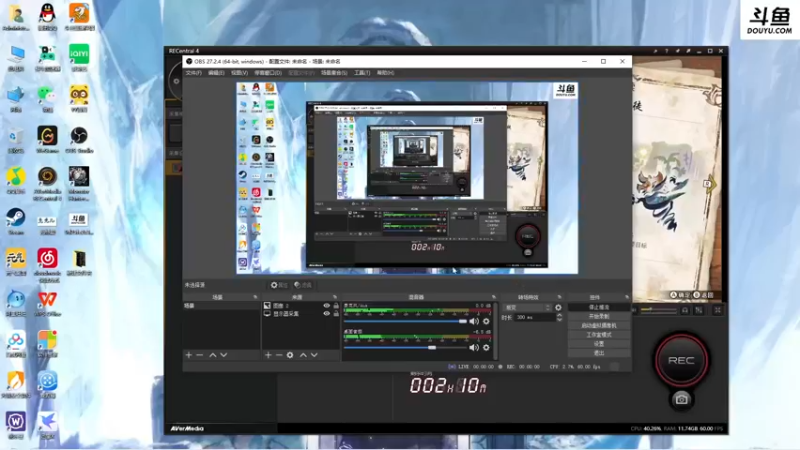Click the headphone monitor icon in RECentral

(x=685, y=310)
